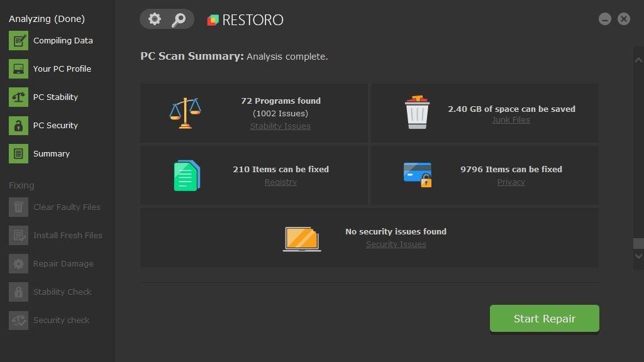The image size is (644, 362).
Task: Open the Stability Issues link
Action: [x=280, y=126]
